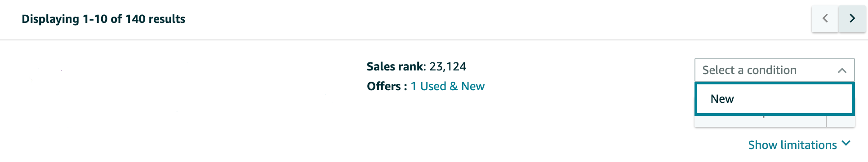The image size is (868, 162).
Task: Open the 1 Used & New offers link
Action: pos(447,86)
